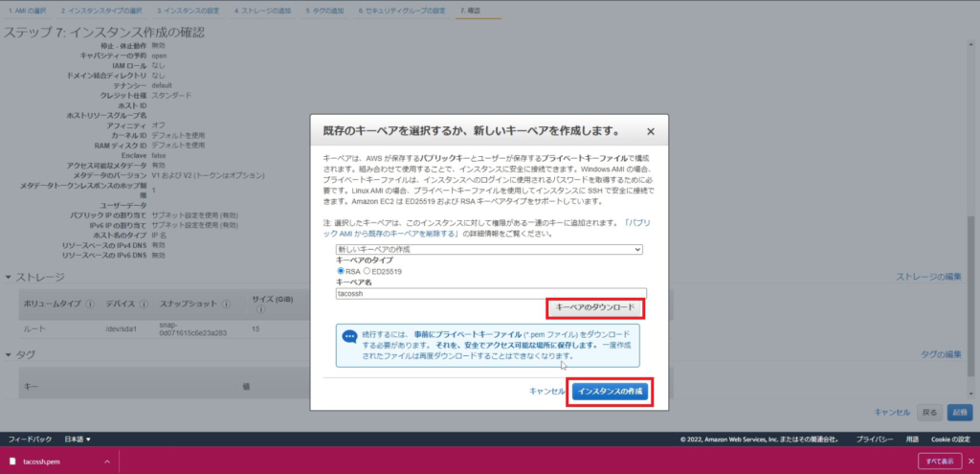Switch to 6. セキュリティグループの設定 tab
This screenshot has width=980, height=474.
pyautogui.click(x=402, y=10)
